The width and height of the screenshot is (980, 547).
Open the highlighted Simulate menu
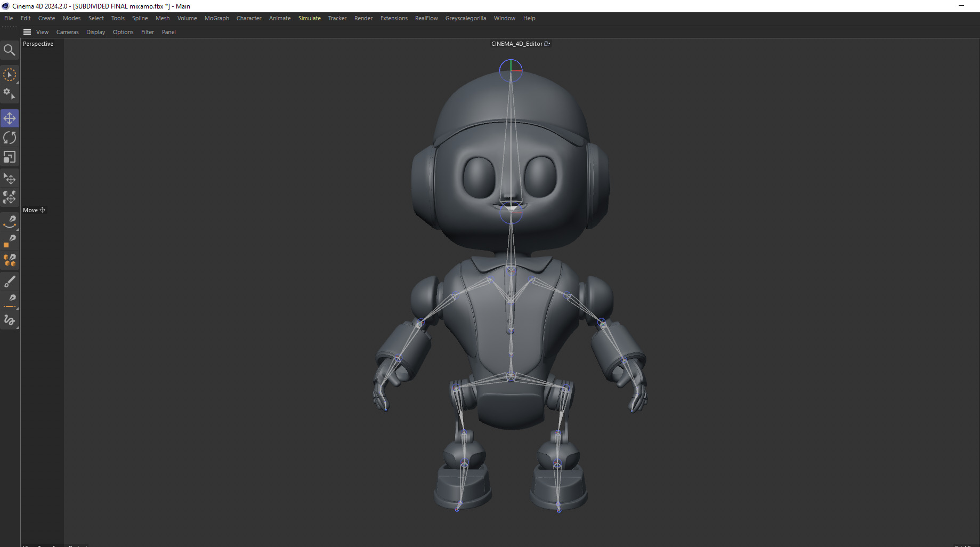click(310, 18)
